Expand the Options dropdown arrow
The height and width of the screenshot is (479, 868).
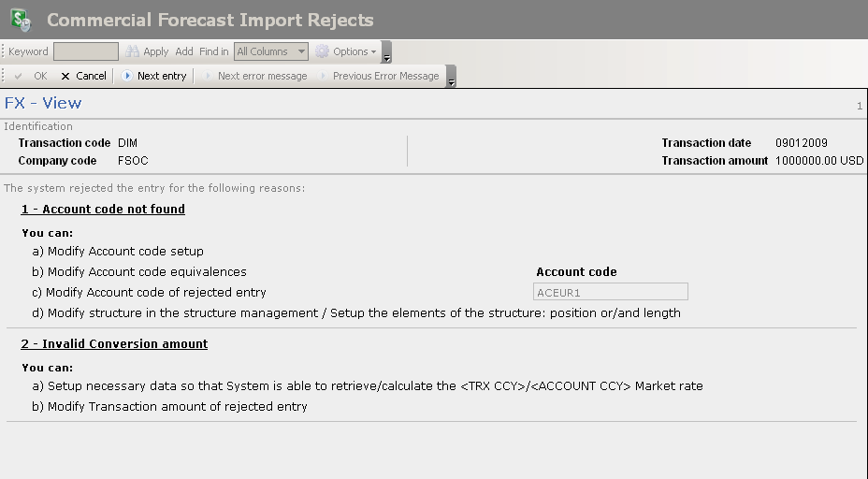[374, 52]
